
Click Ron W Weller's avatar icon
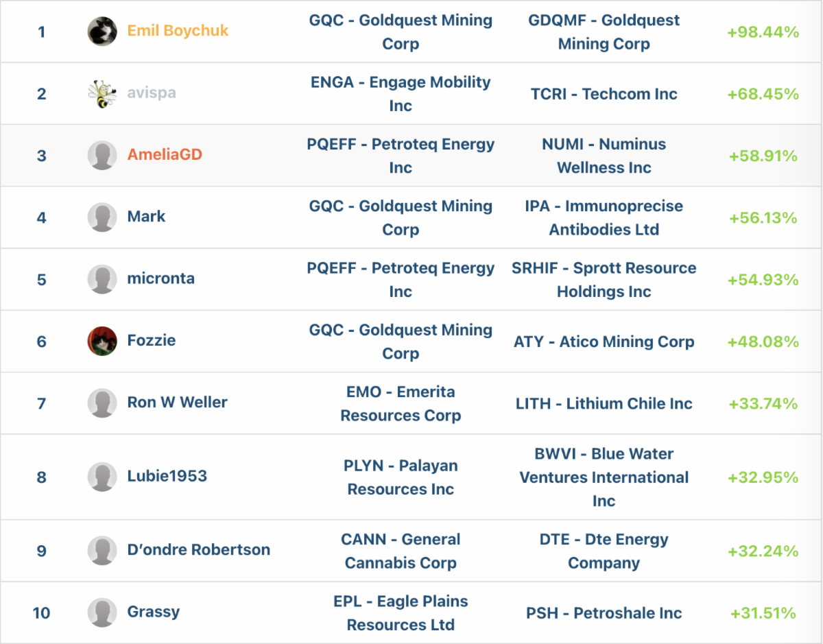(x=102, y=403)
